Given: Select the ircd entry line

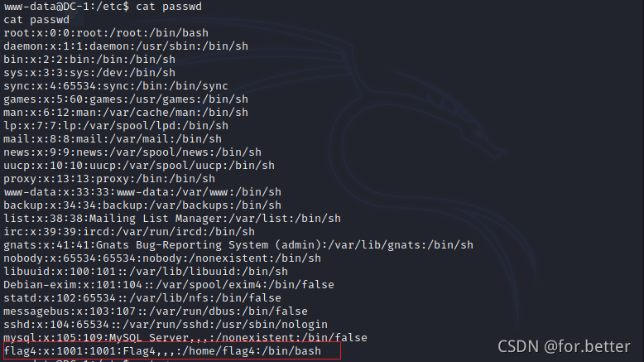Looking at the screenshot, I should 129,232.
